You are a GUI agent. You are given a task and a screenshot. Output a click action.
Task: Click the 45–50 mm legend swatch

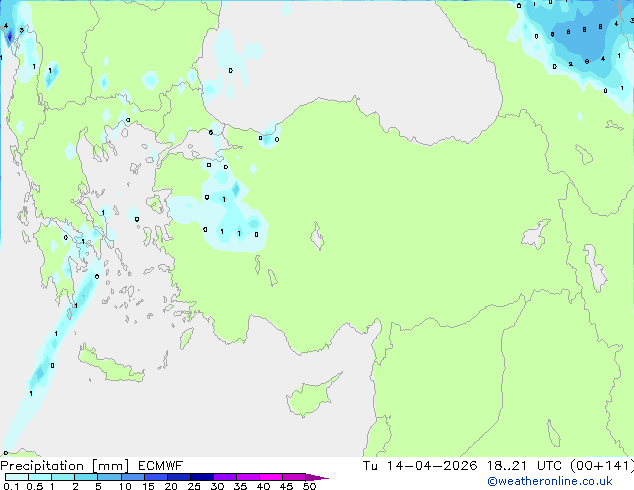(294, 477)
